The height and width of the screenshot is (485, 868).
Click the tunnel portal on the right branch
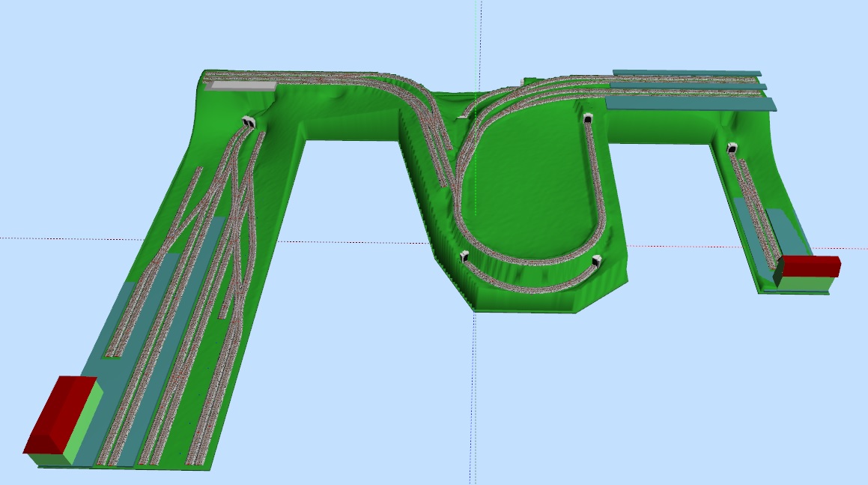point(732,148)
